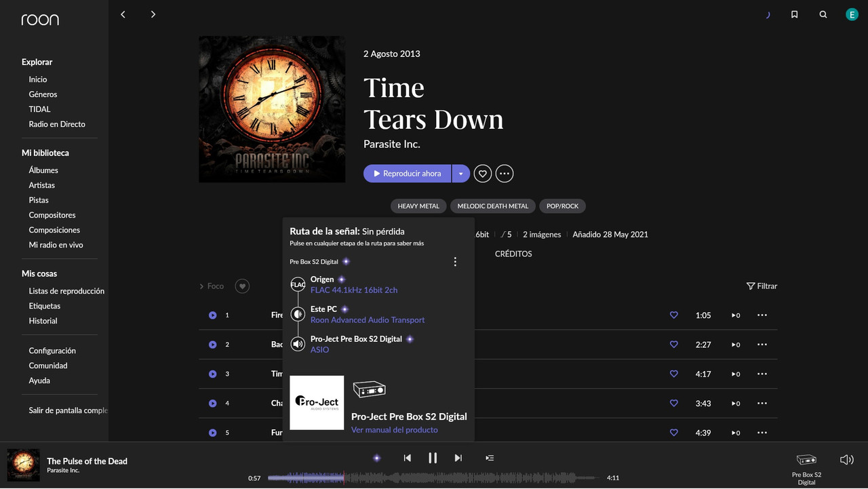868x489 pixels.
Task: Toggle the heart filter next to Foco
Action: (x=242, y=286)
